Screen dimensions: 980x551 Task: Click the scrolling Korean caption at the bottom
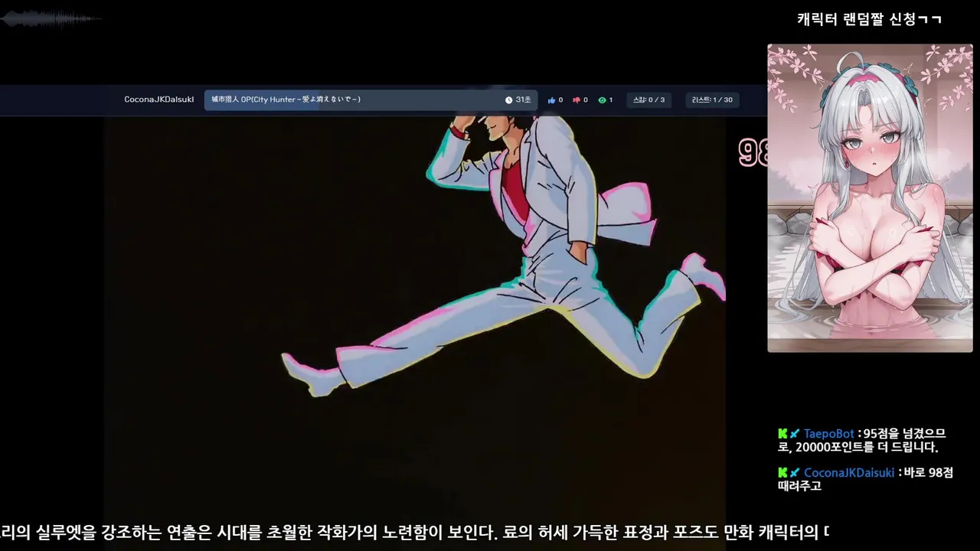(415, 532)
